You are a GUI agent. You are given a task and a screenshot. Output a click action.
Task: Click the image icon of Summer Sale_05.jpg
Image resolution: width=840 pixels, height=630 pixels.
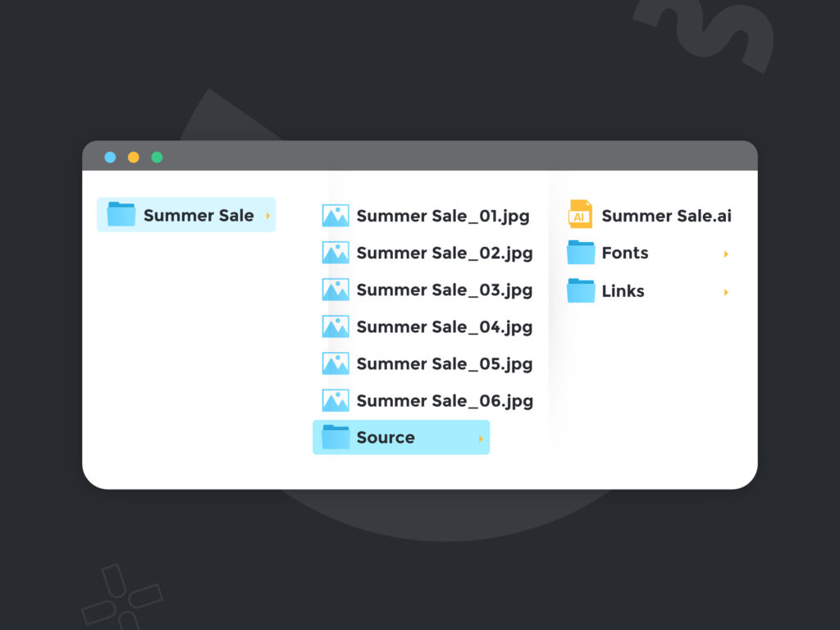pos(336,363)
